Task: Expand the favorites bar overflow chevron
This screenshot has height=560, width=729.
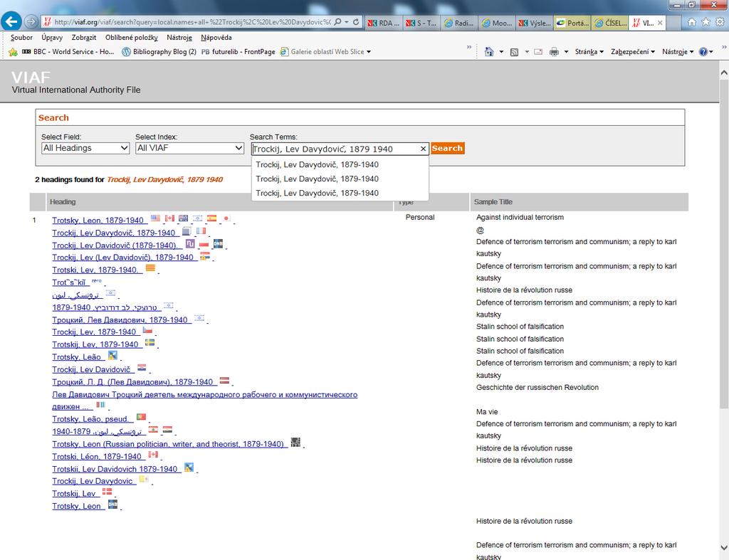Action: [x=469, y=48]
